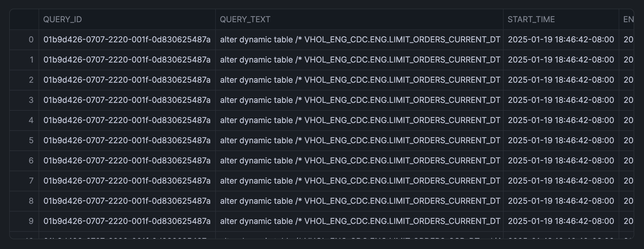Click the QUERY_TEXT column header
The image size is (644, 249).
245,19
